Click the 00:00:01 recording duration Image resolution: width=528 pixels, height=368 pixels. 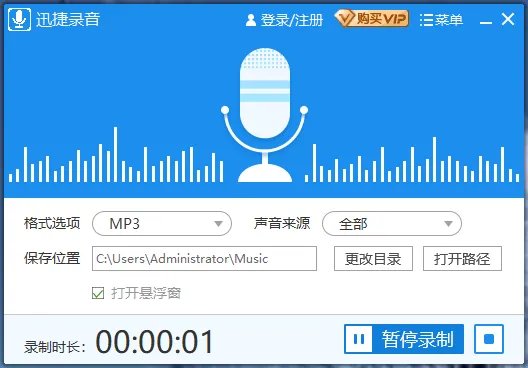coord(155,342)
